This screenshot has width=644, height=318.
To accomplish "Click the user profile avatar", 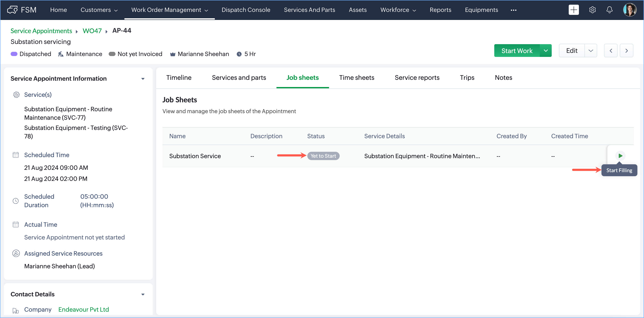I will 630,10.
